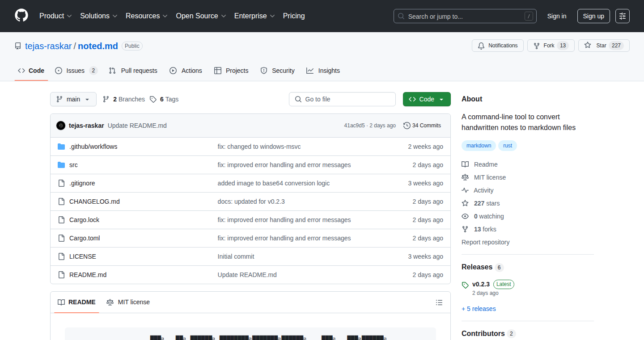Click the tag icon beside v0.2.3 release
Viewport: 644px width, 340px height.
[465, 285]
